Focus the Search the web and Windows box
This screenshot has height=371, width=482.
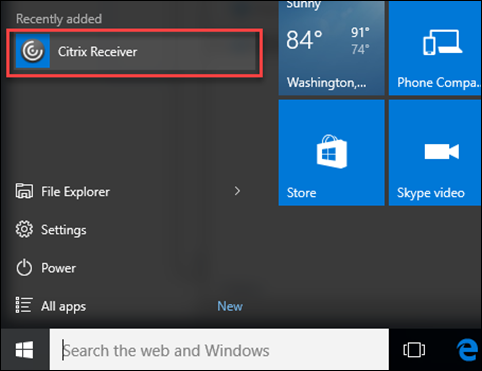(x=219, y=350)
